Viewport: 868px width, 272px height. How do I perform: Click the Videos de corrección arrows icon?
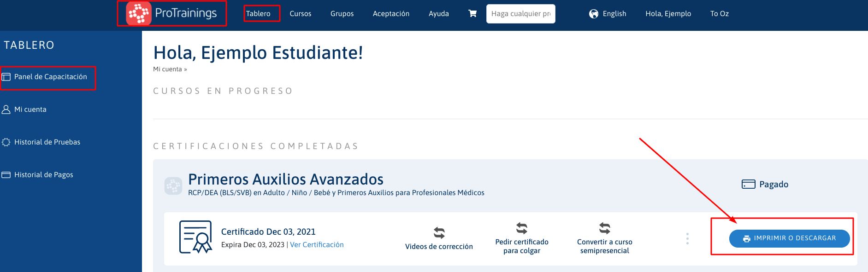439,233
